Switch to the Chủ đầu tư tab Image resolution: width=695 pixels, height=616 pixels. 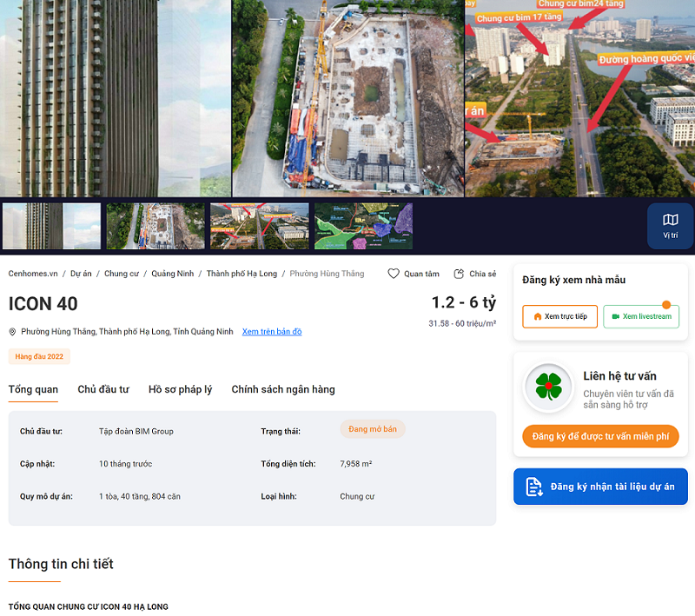coord(103,389)
